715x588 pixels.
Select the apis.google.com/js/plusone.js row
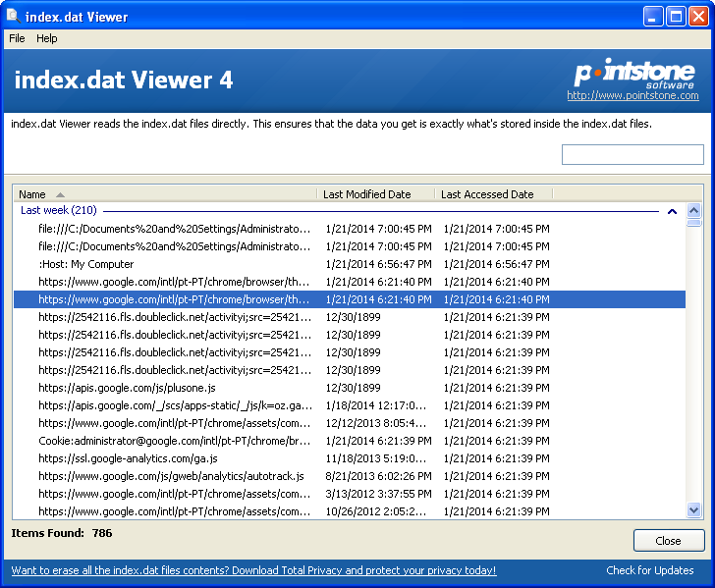pyautogui.click(x=350, y=388)
